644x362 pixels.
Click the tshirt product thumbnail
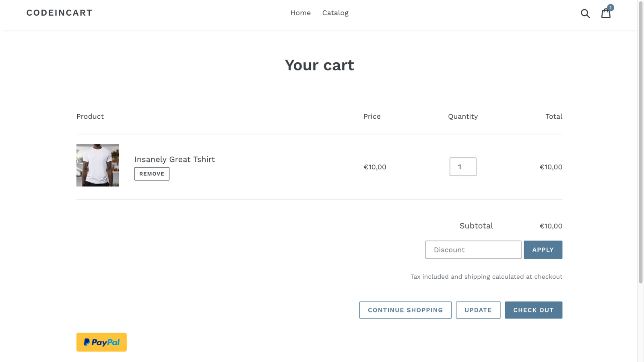97,165
